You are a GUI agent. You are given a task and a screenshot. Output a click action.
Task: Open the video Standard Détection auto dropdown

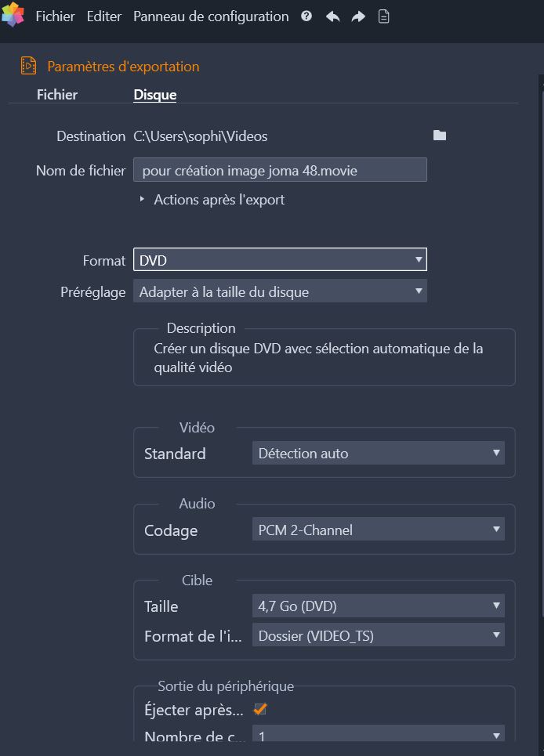click(379, 454)
